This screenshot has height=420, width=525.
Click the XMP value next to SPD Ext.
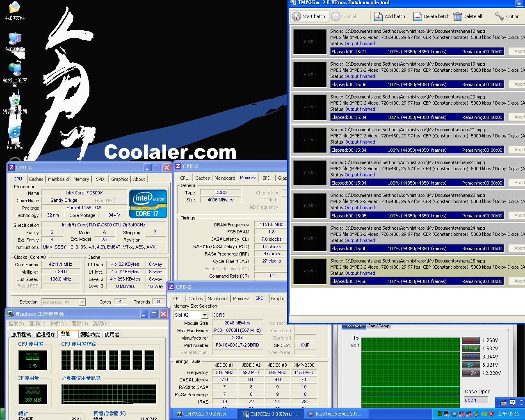[305, 345]
